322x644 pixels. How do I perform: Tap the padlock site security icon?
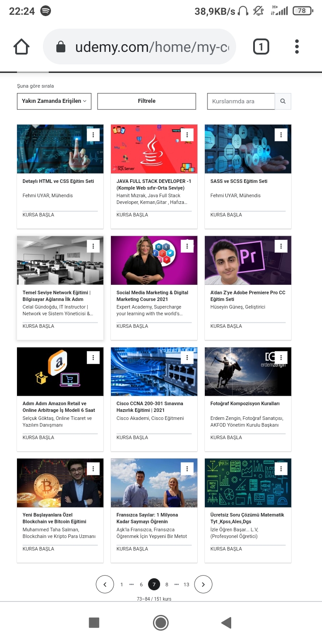pos(60,47)
